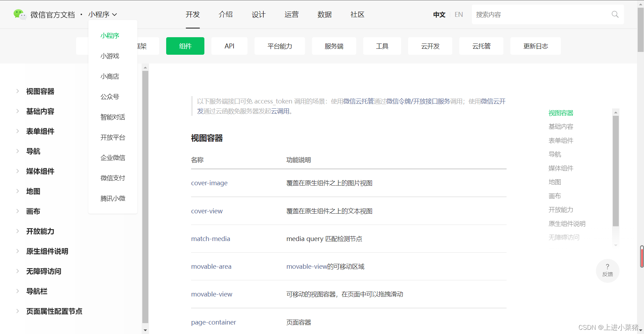Open the 社区 top navigation tab
Image resolution: width=644 pixels, height=334 pixels.
358,14
